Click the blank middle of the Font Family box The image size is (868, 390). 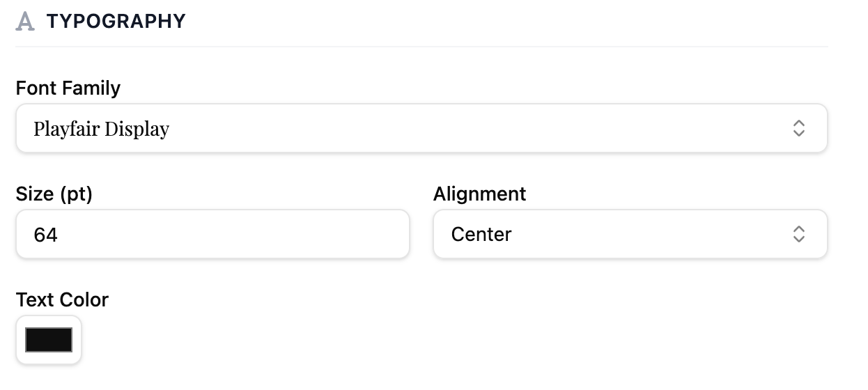[x=474, y=129]
